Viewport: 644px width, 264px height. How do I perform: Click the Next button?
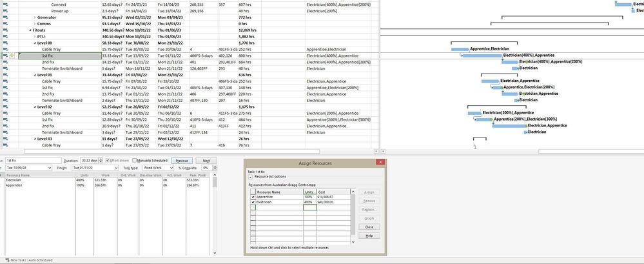click(x=206, y=161)
